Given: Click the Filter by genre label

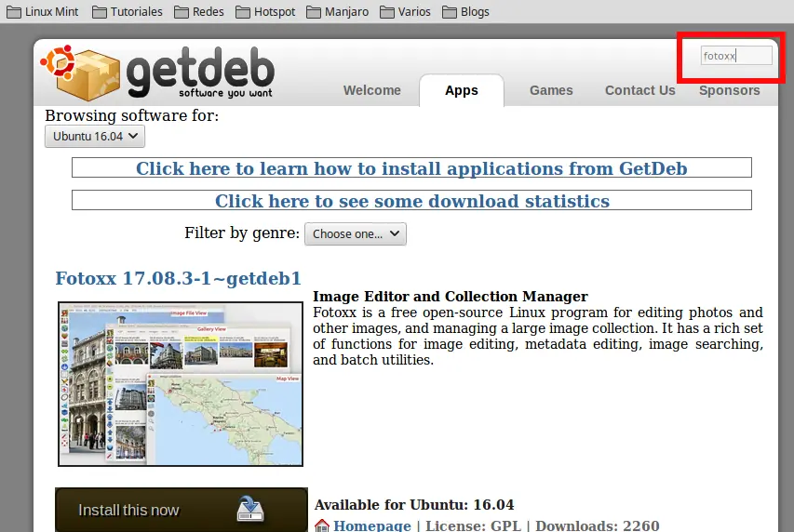Looking at the screenshot, I should pyautogui.click(x=242, y=233).
